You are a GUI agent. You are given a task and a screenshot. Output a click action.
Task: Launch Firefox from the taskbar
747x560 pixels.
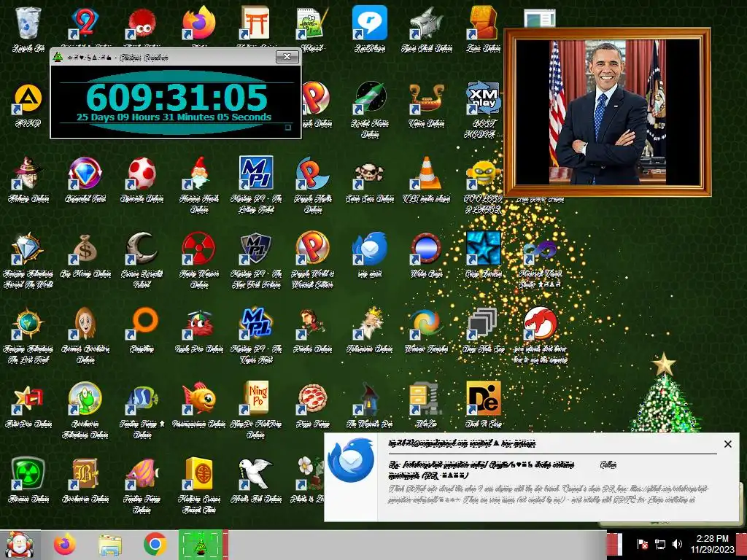(65, 545)
